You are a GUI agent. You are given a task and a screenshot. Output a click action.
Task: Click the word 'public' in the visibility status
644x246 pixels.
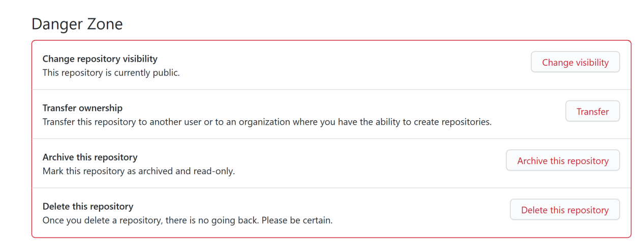point(165,73)
